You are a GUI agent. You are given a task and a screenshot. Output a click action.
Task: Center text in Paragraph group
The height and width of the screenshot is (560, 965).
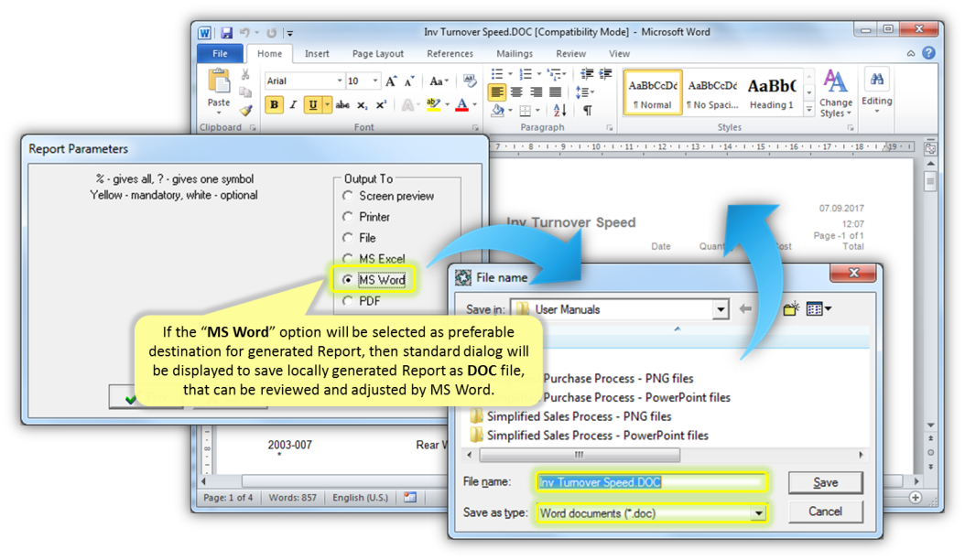pyautogui.click(x=516, y=92)
